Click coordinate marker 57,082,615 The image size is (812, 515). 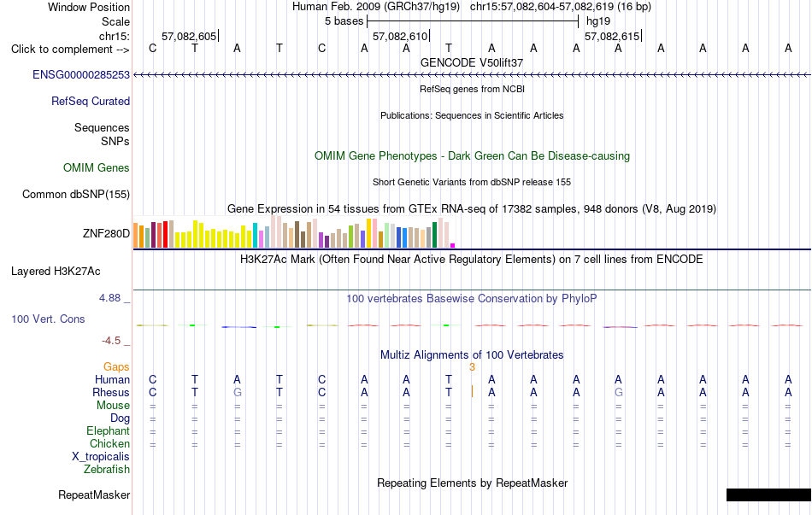click(x=612, y=36)
